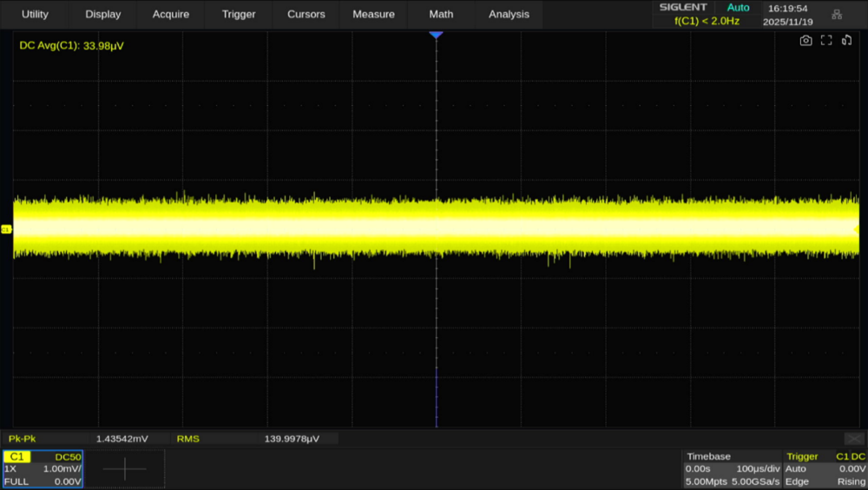This screenshot has height=490, width=868.
Task: Click the SIGLENT logo
Action: coord(683,8)
